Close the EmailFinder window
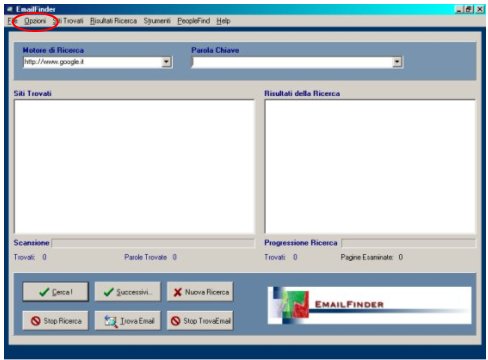This screenshot has width=488, height=360. coord(480,9)
